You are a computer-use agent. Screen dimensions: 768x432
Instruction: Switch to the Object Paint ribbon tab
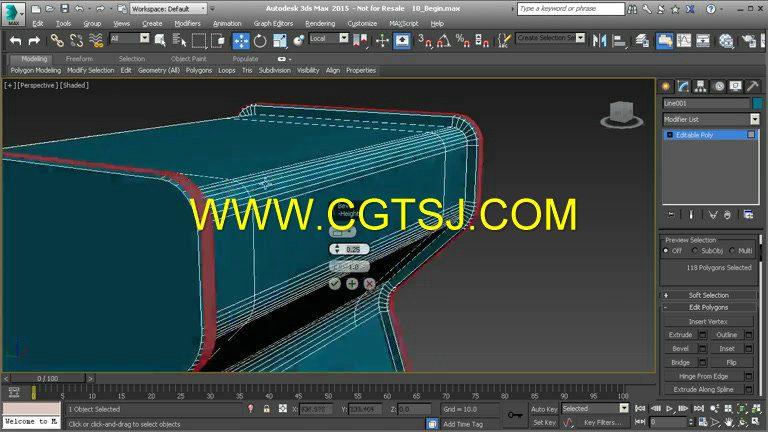(189, 59)
